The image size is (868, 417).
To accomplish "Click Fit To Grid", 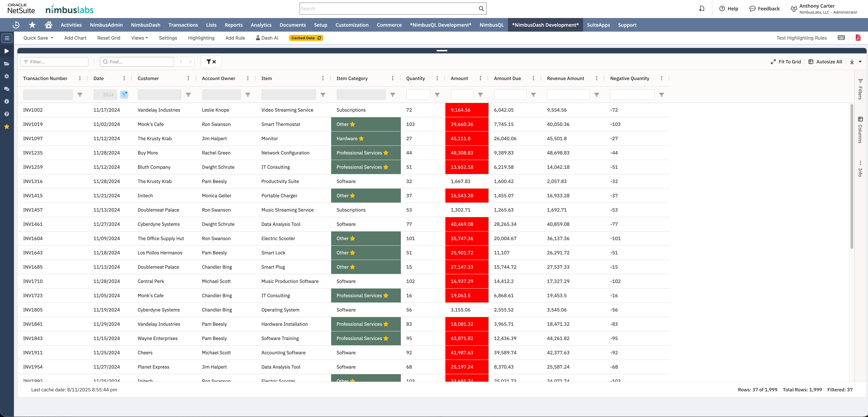I will (x=786, y=62).
